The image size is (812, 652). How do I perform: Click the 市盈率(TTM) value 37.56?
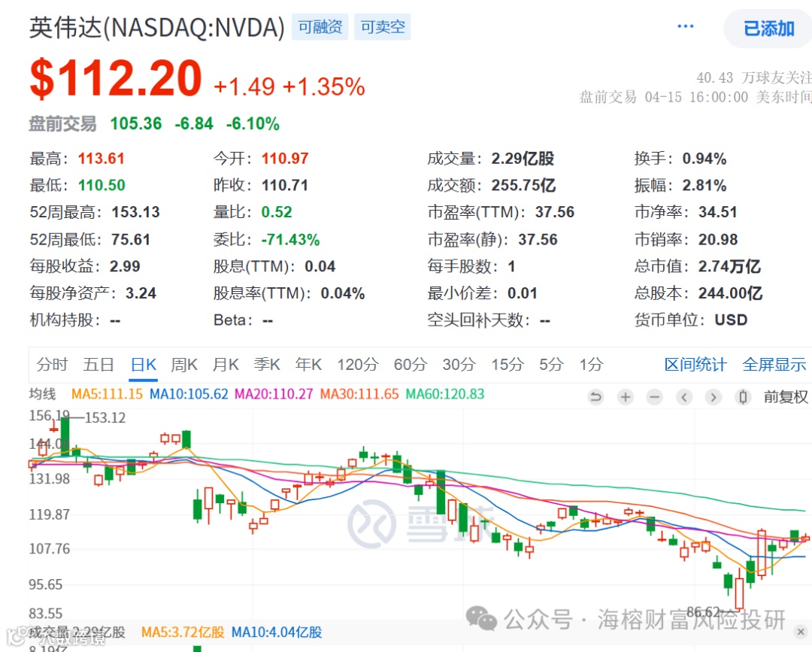click(555, 212)
